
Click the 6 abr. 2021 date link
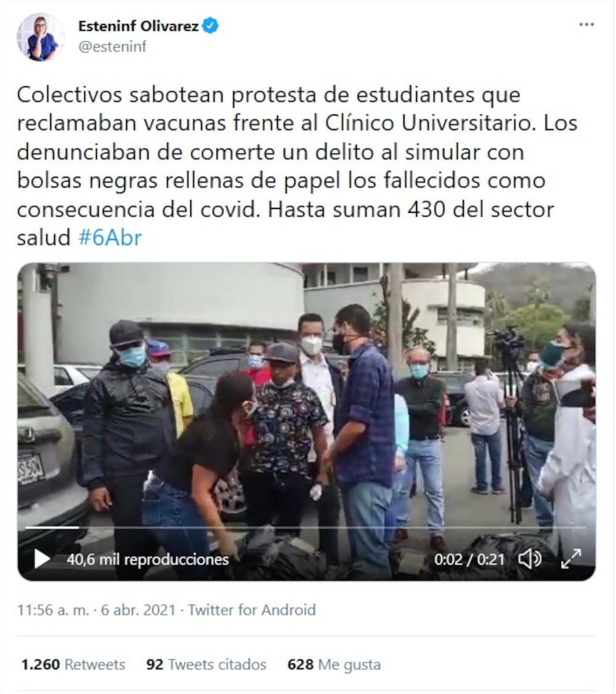(x=139, y=610)
